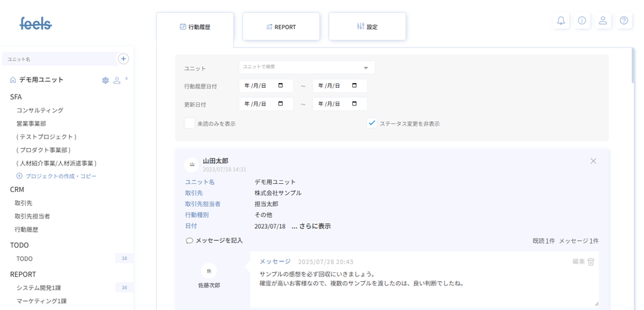
Task: Open calendar picker for 更新日付 end
Action: coord(354,104)
